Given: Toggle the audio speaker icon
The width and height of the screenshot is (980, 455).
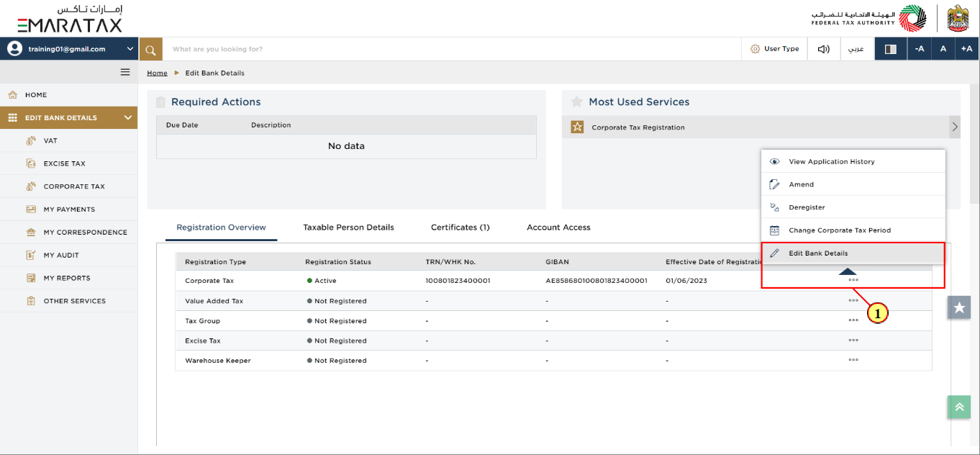Looking at the screenshot, I should coord(824,49).
